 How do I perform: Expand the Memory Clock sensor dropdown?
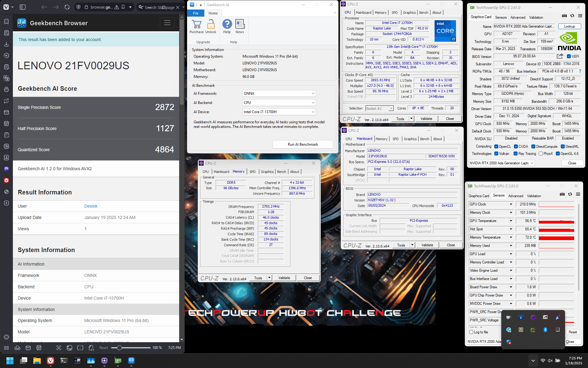pos(511,213)
